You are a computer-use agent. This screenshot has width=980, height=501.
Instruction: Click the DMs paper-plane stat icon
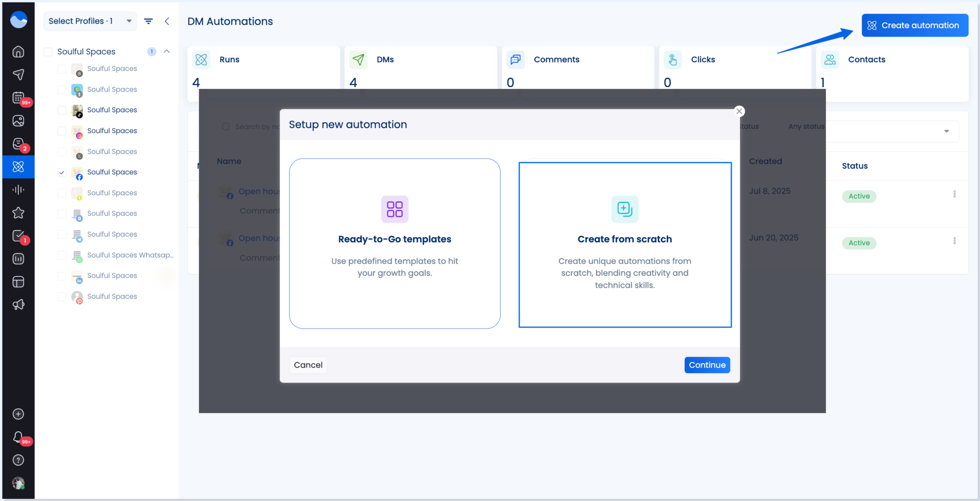click(358, 60)
